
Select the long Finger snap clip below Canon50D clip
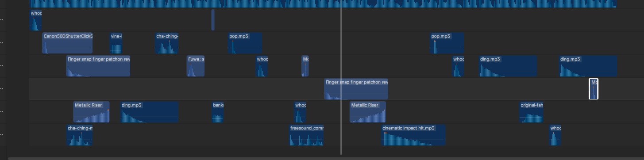point(98,66)
